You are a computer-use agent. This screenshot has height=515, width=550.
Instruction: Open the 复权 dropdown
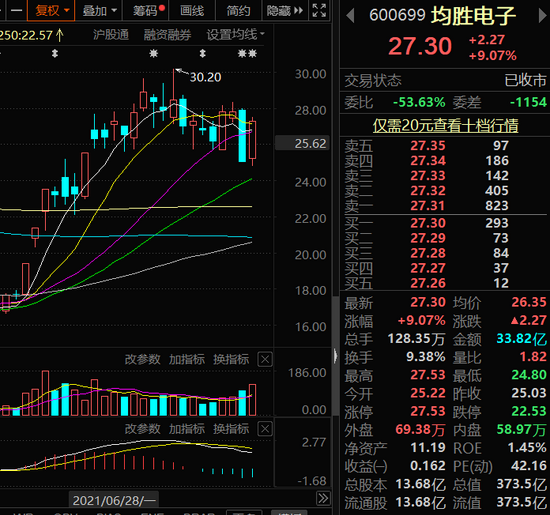click(x=51, y=11)
